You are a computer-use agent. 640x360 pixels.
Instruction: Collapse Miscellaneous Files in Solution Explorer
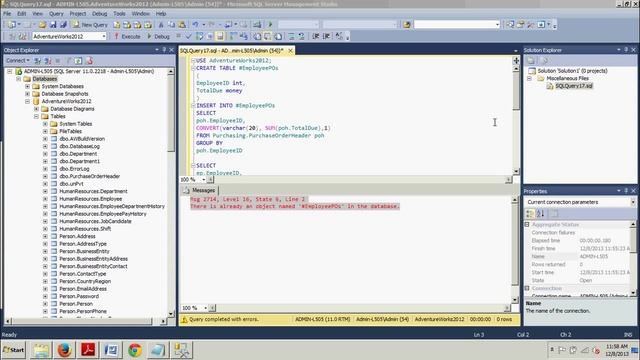[x=529, y=78]
